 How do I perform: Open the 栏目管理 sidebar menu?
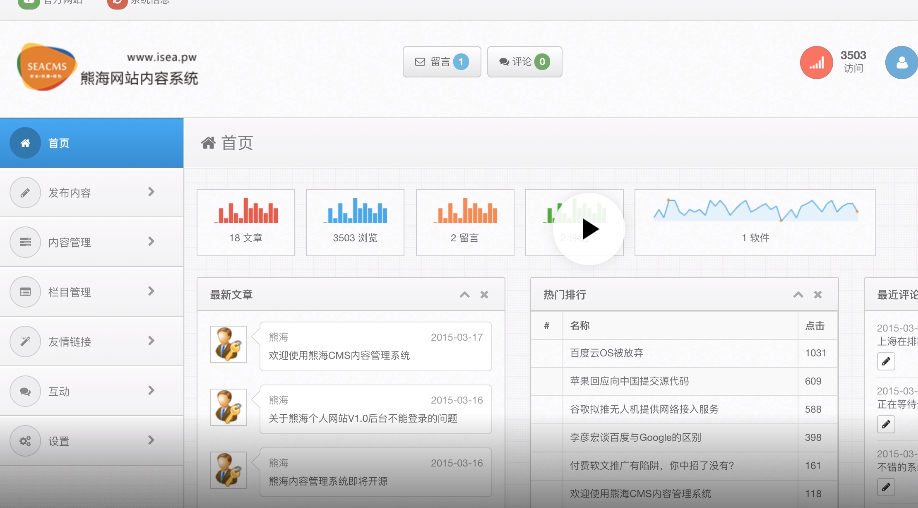(x=91, y=292)
